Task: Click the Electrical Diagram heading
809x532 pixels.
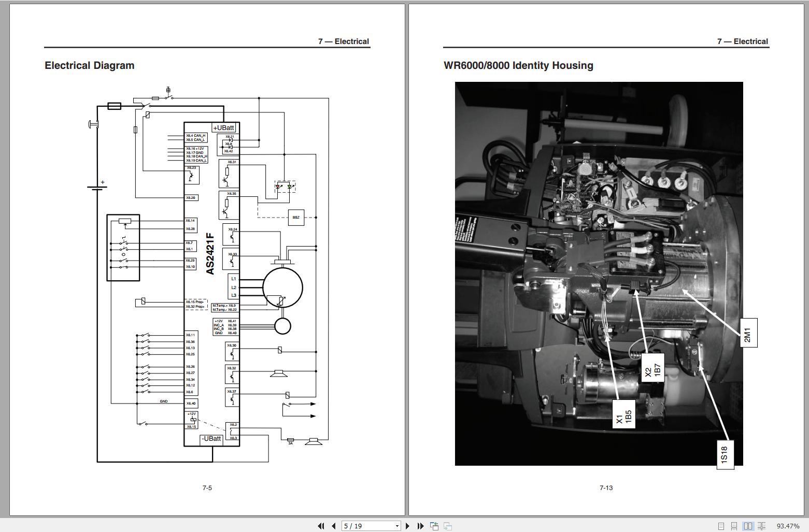Action: point(90,65)
